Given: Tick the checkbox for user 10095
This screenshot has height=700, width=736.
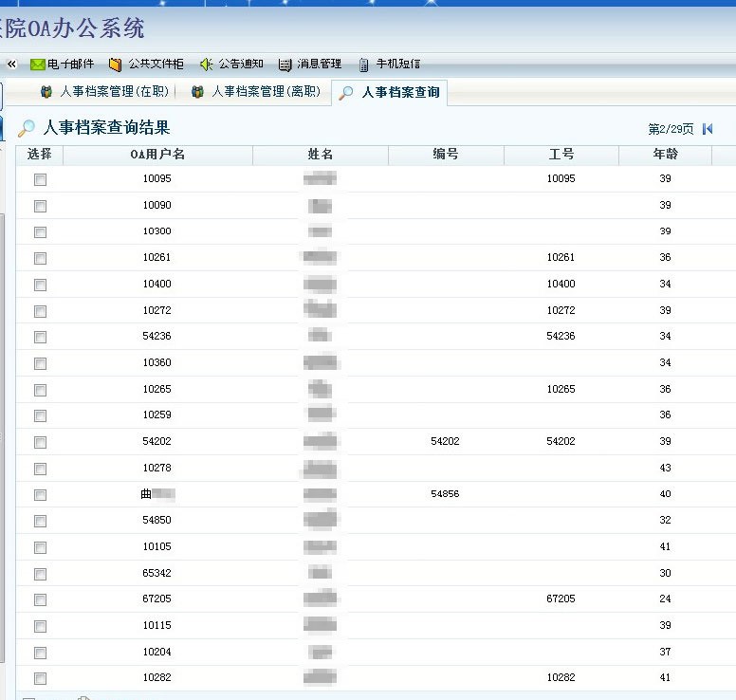Looking at the screenshot, I should [41, 179].
